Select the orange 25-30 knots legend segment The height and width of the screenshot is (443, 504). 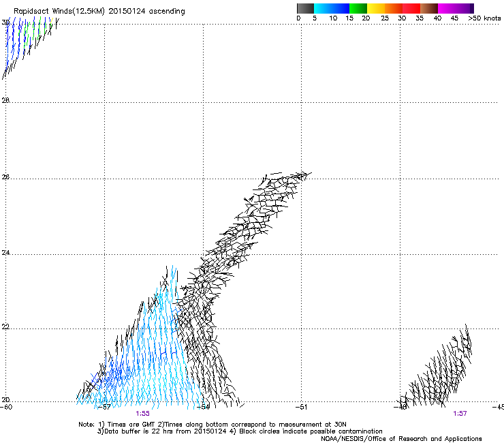[394, 8]
